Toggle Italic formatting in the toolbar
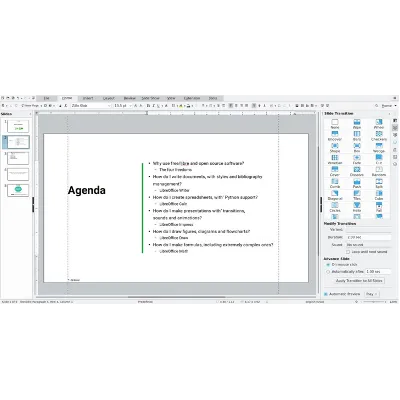The width and height of the screenshot is (400, 400). point(154,105)
